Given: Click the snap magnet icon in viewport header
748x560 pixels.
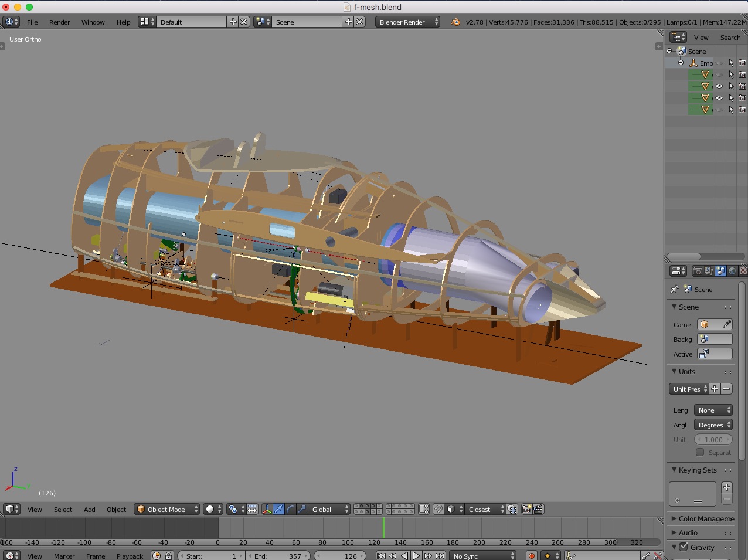Looking at the screenshot, I should tap(438, 509).
